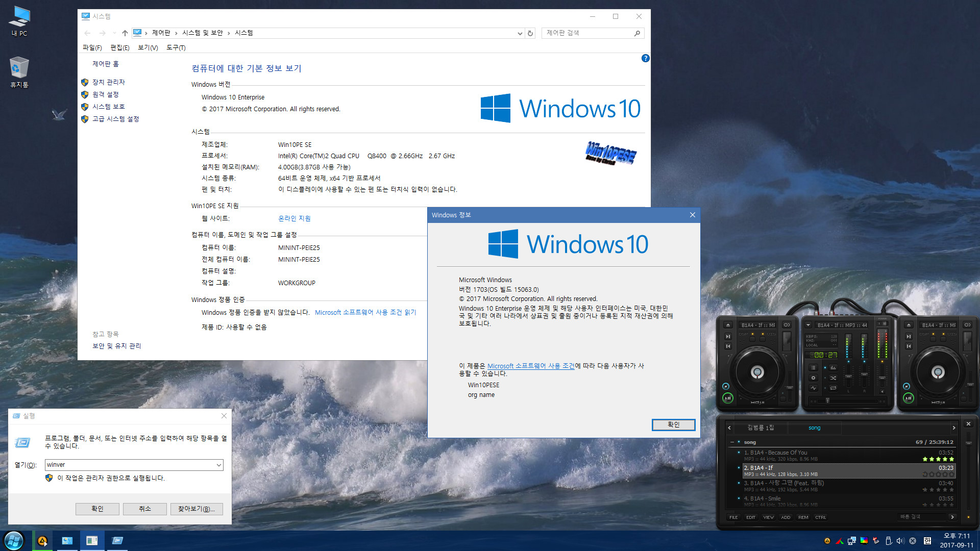
Task: Click 제어판 홈 in the System sidebar
Action: tap(106, 64)
